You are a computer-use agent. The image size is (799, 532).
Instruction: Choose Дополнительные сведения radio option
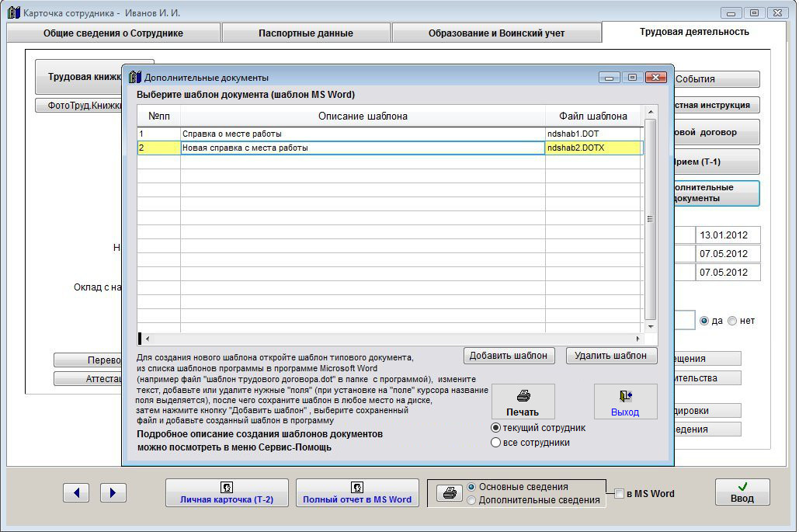point(471,501)
